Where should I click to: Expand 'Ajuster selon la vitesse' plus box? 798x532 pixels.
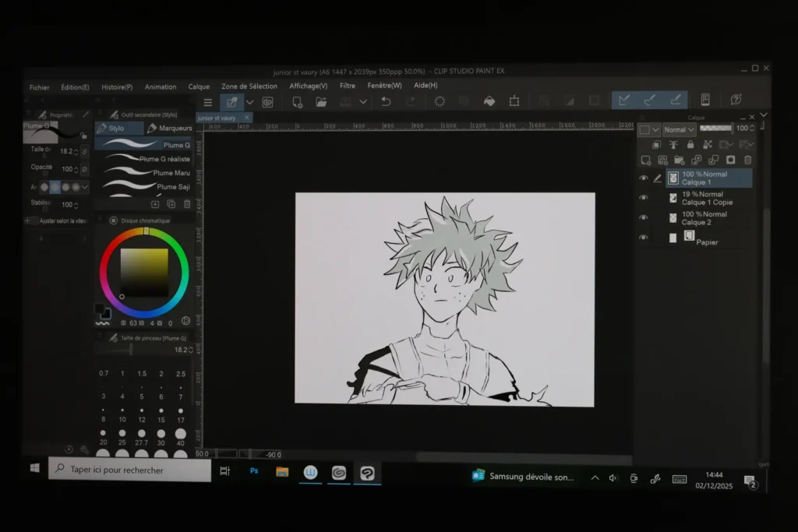click(27, 220)
